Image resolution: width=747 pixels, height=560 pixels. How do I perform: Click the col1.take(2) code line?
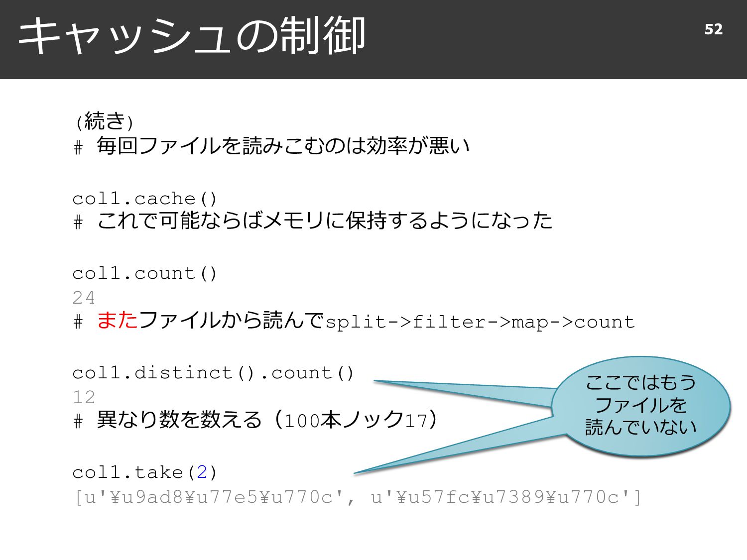[x=145, y=472]
